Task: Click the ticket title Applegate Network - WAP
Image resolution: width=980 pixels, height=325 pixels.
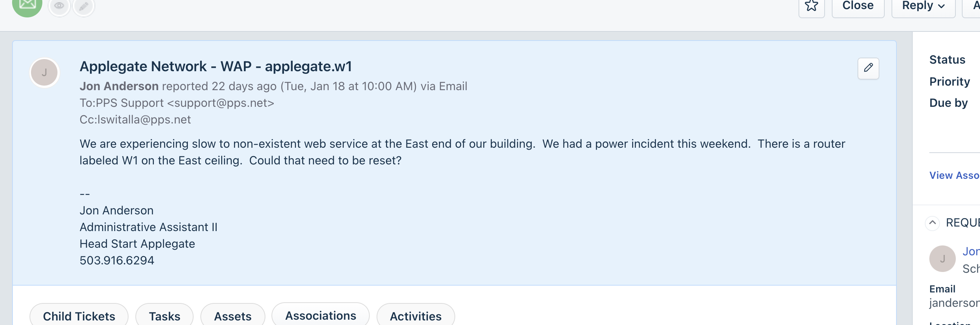Action: click(216, 66)
